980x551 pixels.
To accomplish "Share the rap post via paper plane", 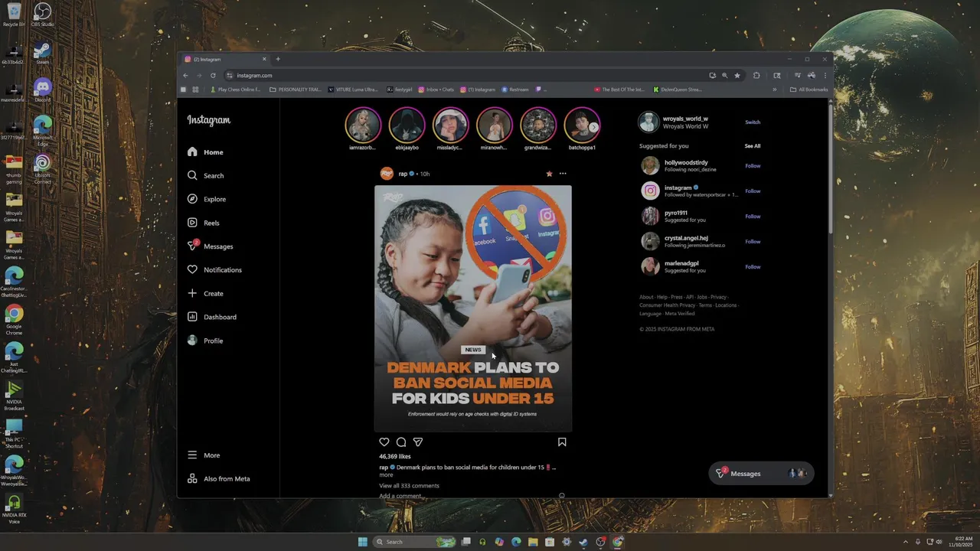I will (x=418, y=442).
